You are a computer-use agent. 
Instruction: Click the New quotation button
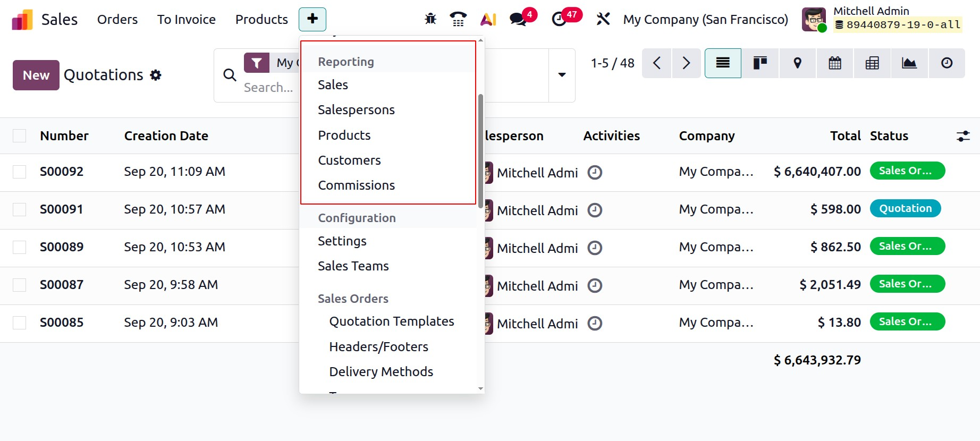tap(36, 75)
